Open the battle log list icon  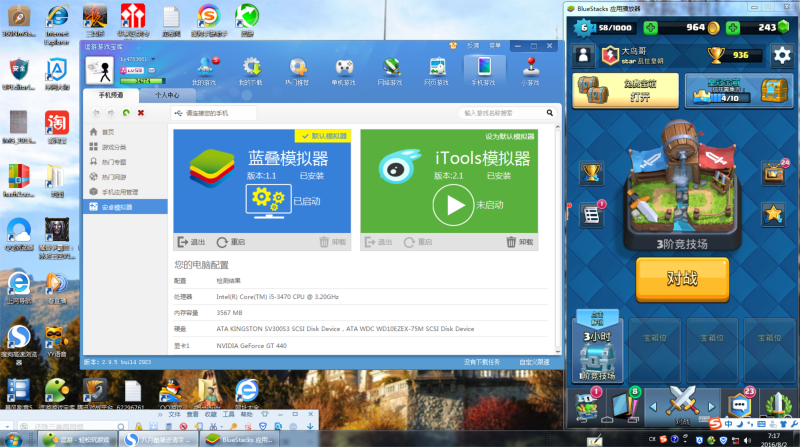(592, 214)
